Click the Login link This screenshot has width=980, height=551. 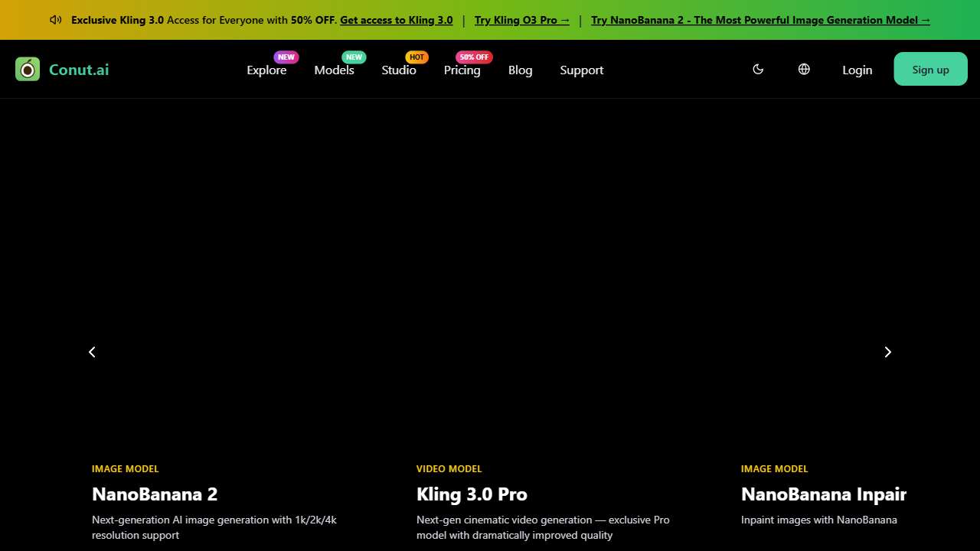click(x=857, y=70)
